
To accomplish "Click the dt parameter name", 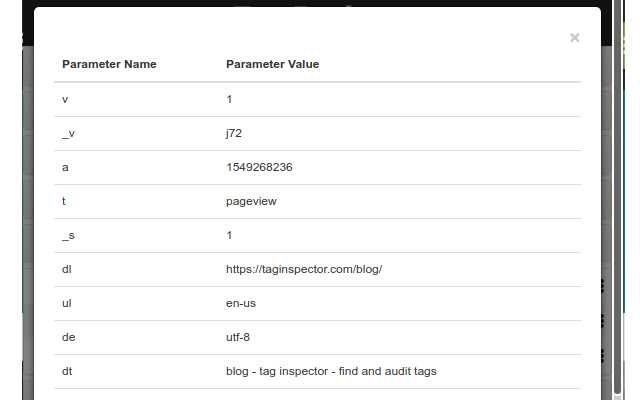I will tap(67, 371).
